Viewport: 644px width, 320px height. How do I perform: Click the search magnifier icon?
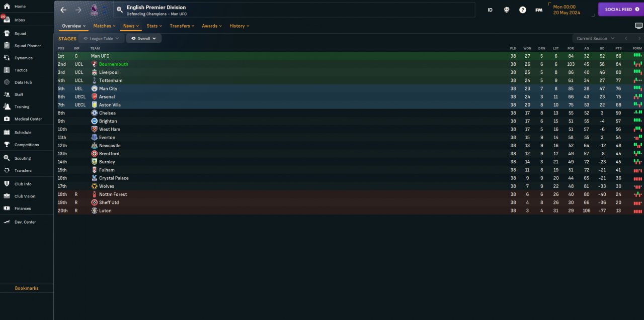tap(119, 10)
